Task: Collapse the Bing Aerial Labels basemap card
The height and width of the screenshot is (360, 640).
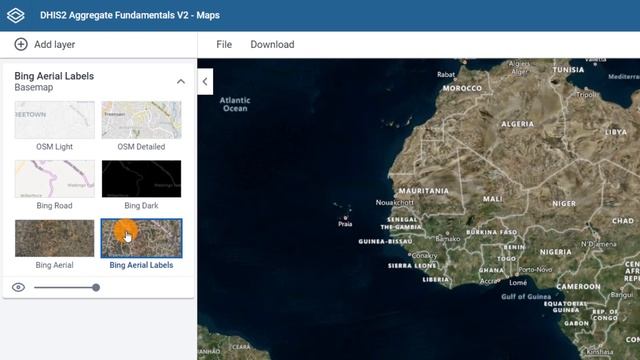Action: click(x=180, y=82)
